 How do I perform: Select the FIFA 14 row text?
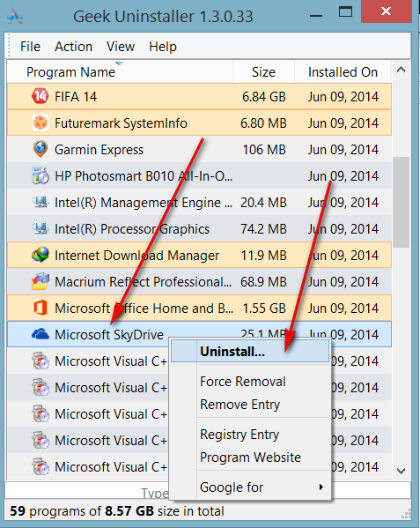tap(76, 97)
